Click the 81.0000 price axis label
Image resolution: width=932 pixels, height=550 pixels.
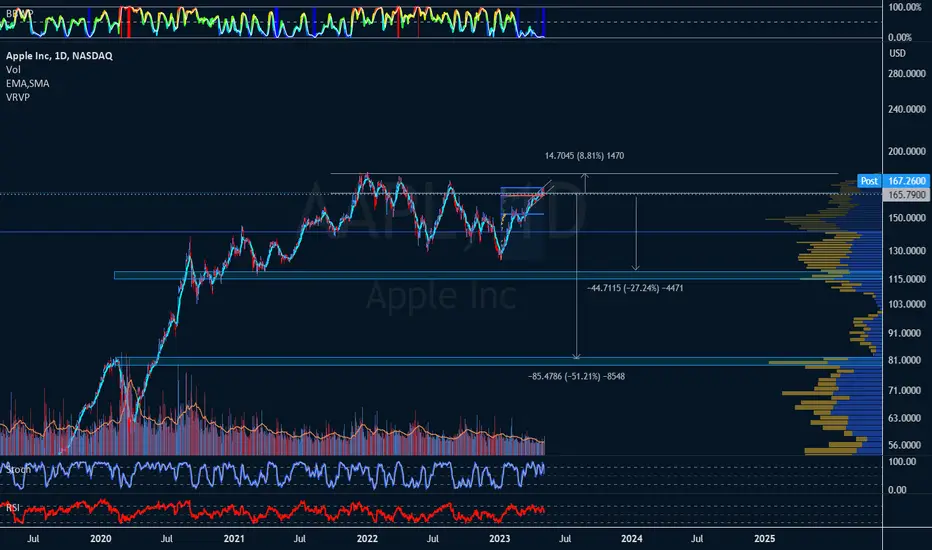pyautogui.click(x=905, y=360)
